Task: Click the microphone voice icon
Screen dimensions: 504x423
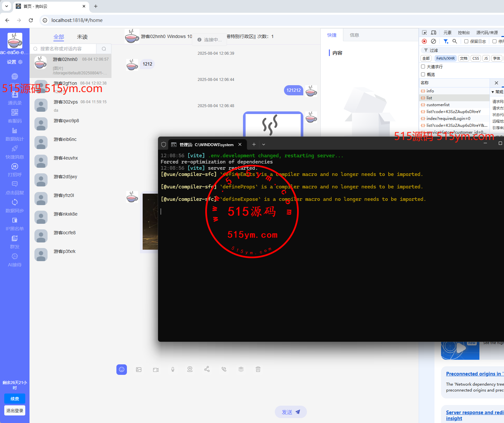Action: coord(173,370)
